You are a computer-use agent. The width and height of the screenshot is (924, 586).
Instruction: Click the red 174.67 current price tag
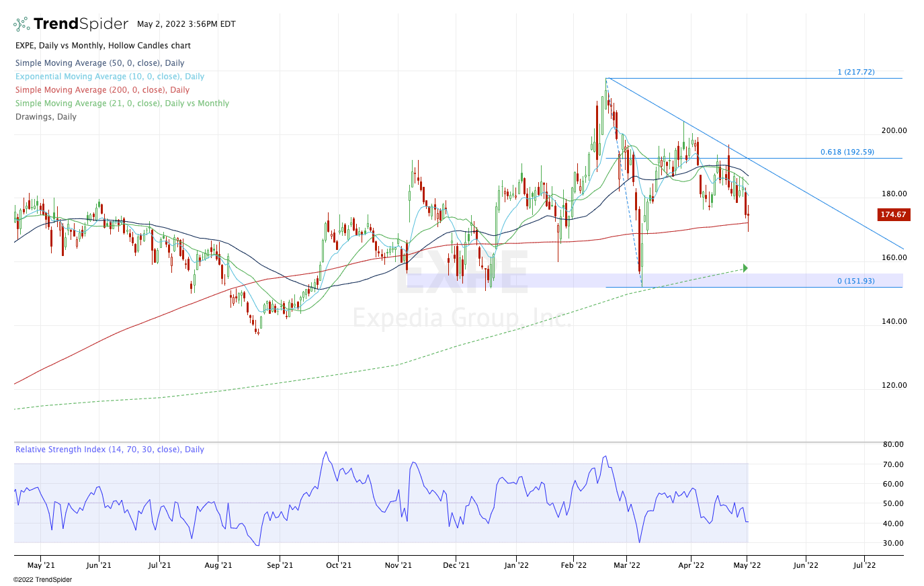(x=894, y=215)
